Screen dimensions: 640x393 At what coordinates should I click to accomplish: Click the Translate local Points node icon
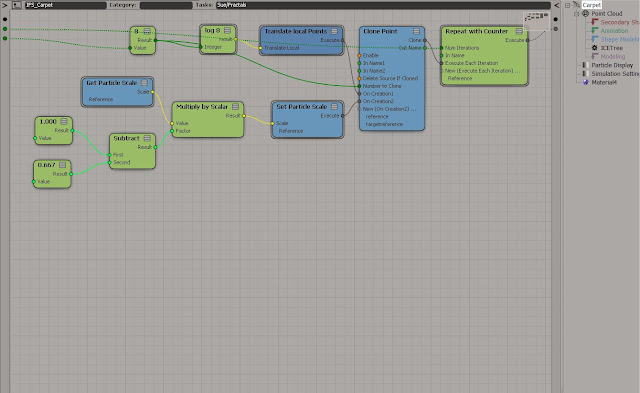coord(334,31)
